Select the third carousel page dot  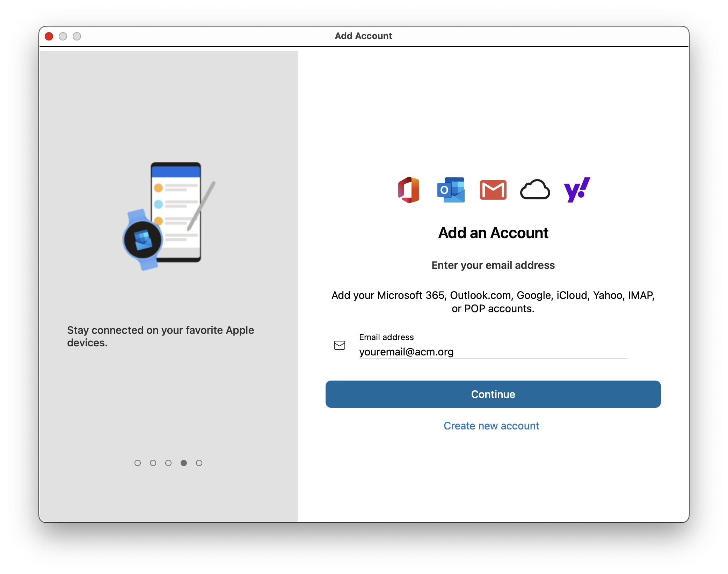[168, 463]
